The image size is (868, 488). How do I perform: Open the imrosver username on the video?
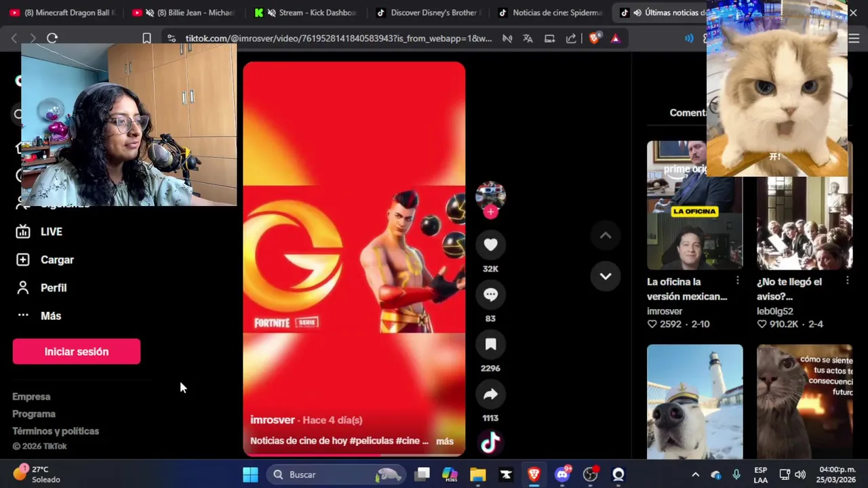(x=273, y=420)
